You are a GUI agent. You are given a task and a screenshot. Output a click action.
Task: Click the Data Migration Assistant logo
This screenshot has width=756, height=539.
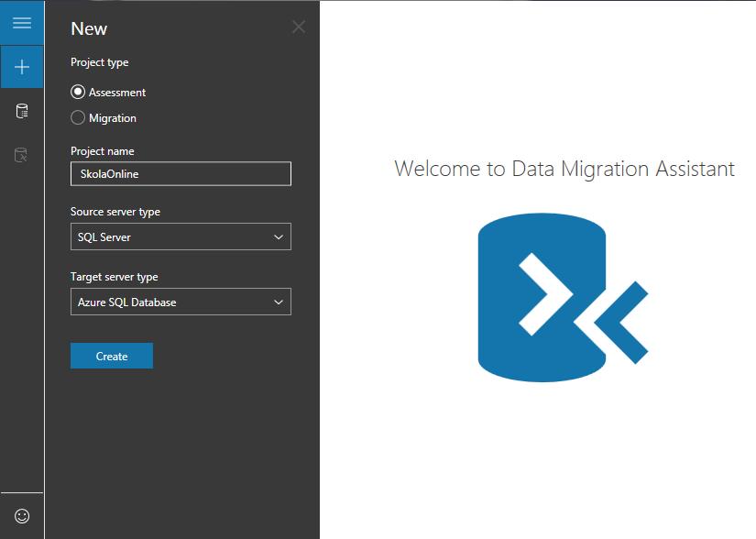pos(563,298)
